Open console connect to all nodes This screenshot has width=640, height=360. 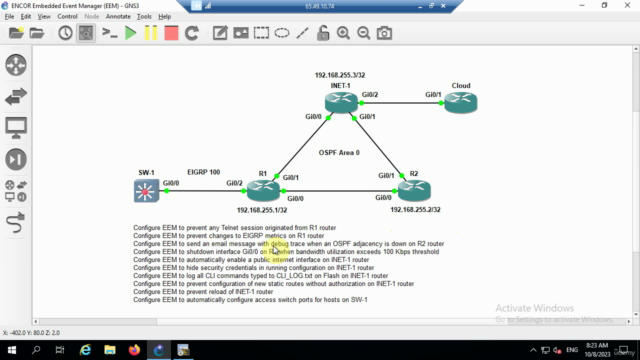click(109, 33)
